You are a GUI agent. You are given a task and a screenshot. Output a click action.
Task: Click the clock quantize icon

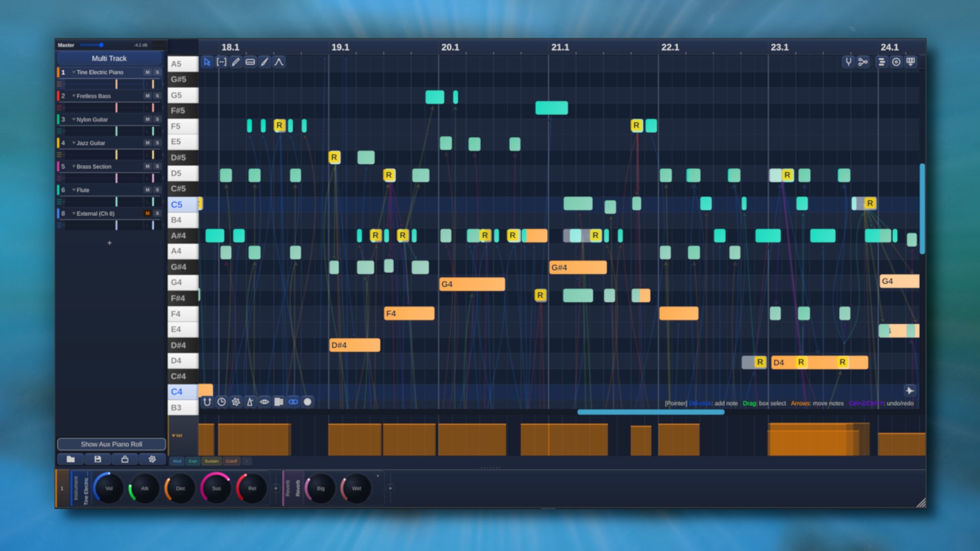point(222,402)
